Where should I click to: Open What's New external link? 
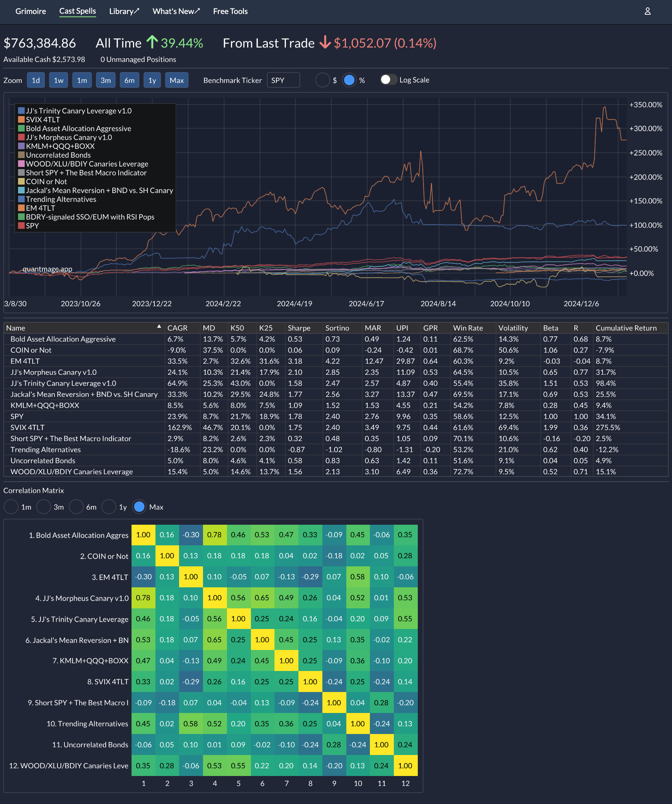tap(176, 11)
